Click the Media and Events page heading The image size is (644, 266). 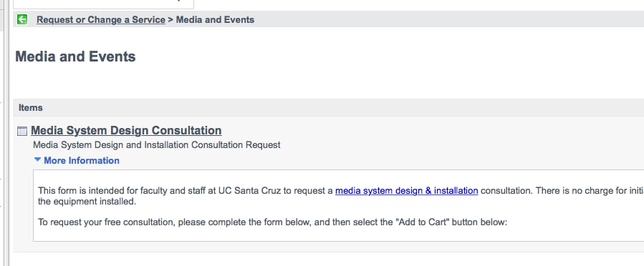click(x=75, y=56)
